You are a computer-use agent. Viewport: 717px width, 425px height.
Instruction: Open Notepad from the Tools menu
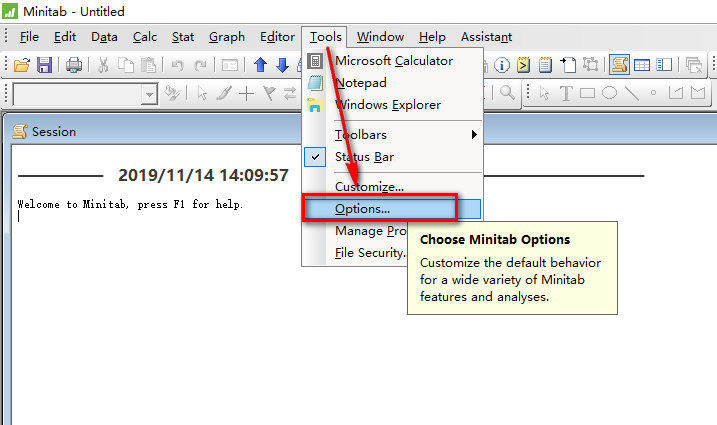pyautogui.click(x=361, y=82)
